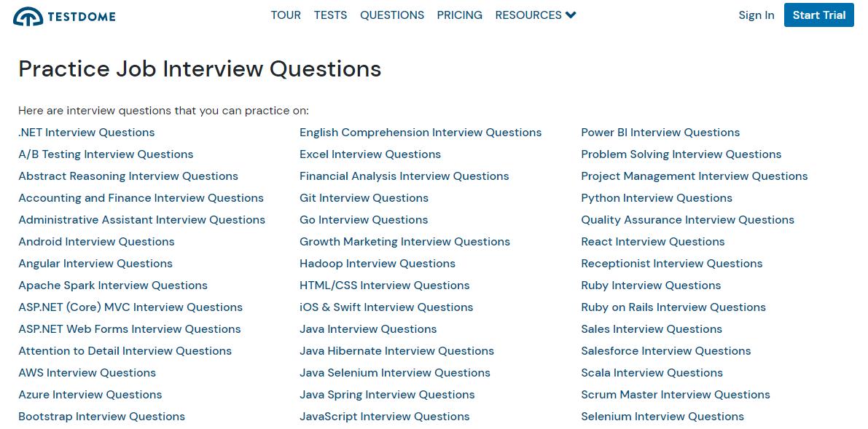Open Accounting and Finance Interview Questions
Image resolution: width=868 pixels, height=429 pixels.
click(x=141, y=197)
